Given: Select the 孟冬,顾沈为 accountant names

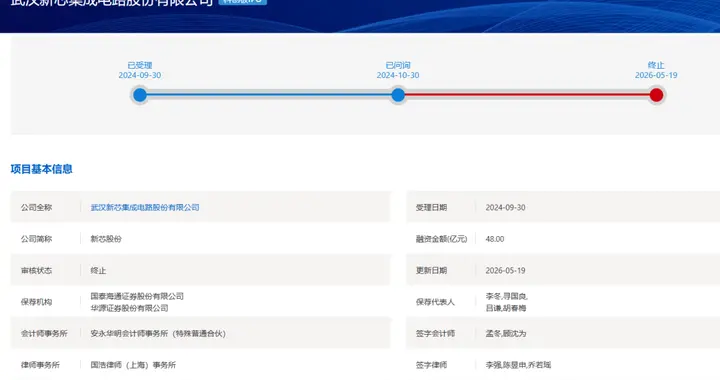Looking at the screenshot, I should (x=506, y=334).
